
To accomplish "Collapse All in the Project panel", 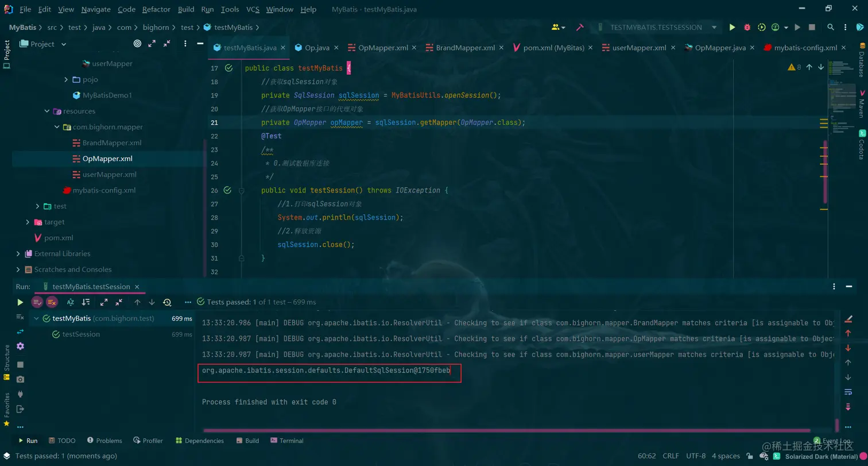I will (167, 44).
